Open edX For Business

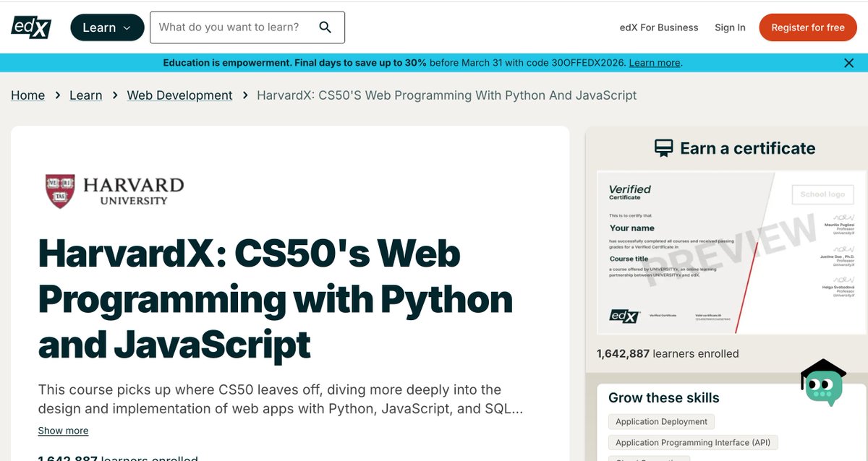click(x=659, y=27)
